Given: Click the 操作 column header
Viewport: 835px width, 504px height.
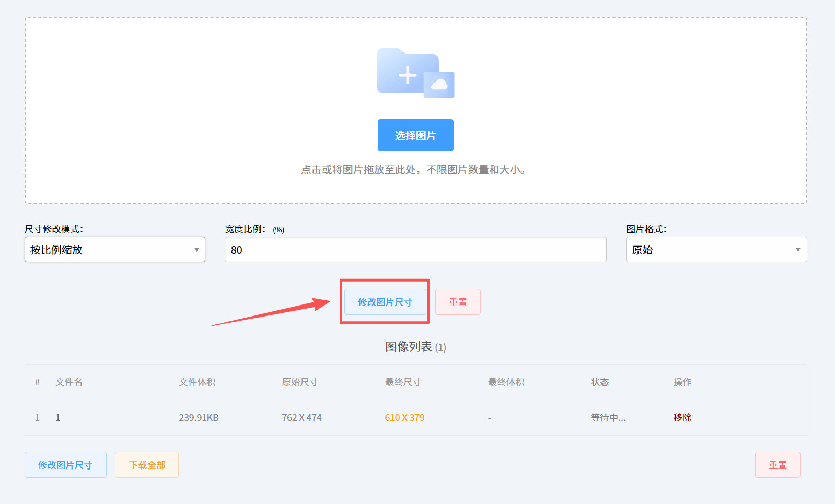Looking at the screenshot, I should click(x=682, y=382).
